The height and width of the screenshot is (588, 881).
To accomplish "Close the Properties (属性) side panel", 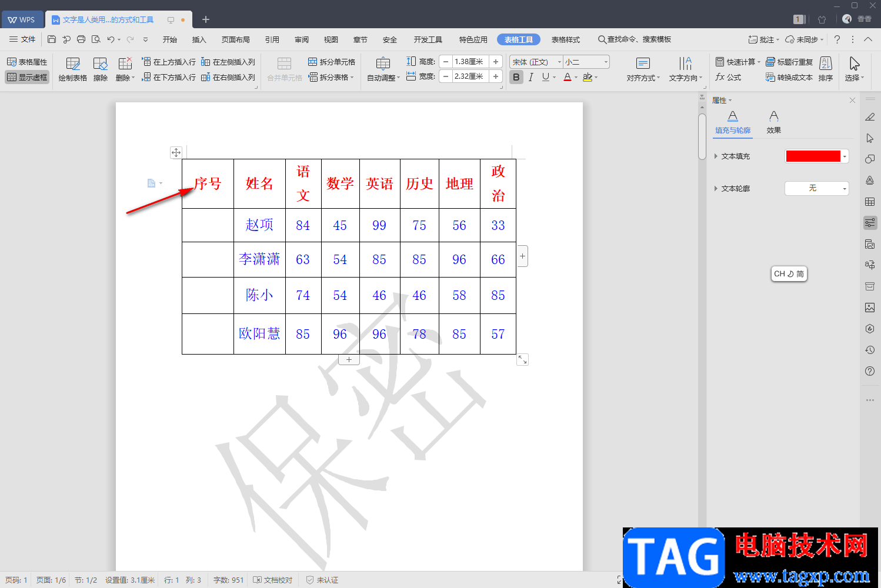I will coord(852,101).
